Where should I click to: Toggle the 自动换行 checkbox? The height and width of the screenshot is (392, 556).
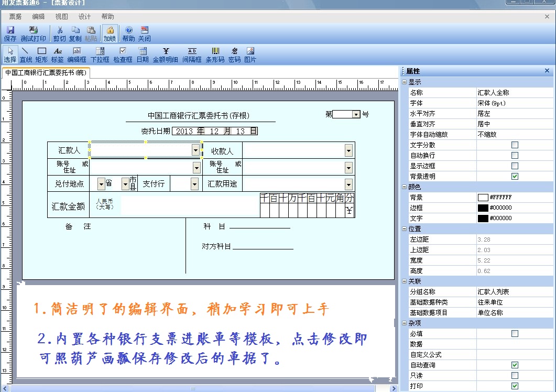tap(515, 155)
